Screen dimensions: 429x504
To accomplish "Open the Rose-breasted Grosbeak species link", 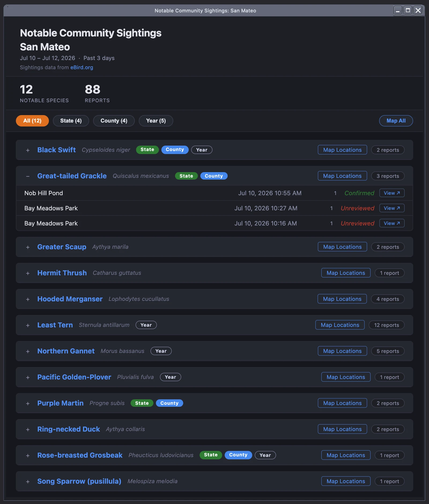I will 80,455.
